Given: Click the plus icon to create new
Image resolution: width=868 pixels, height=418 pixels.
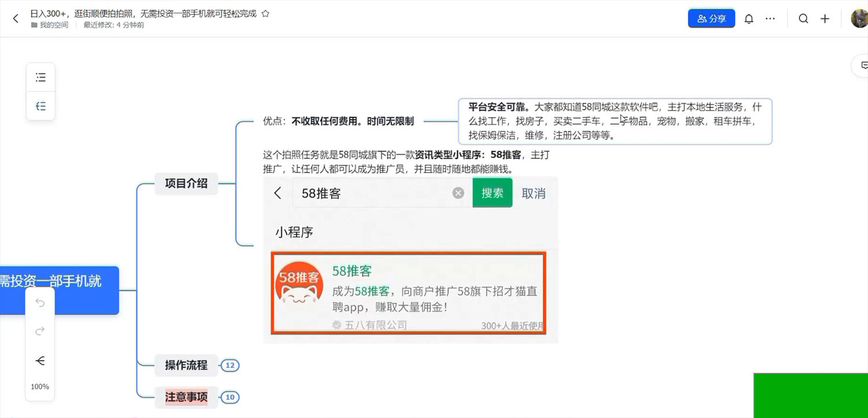Looking at the screenshot, I should 825,19.
